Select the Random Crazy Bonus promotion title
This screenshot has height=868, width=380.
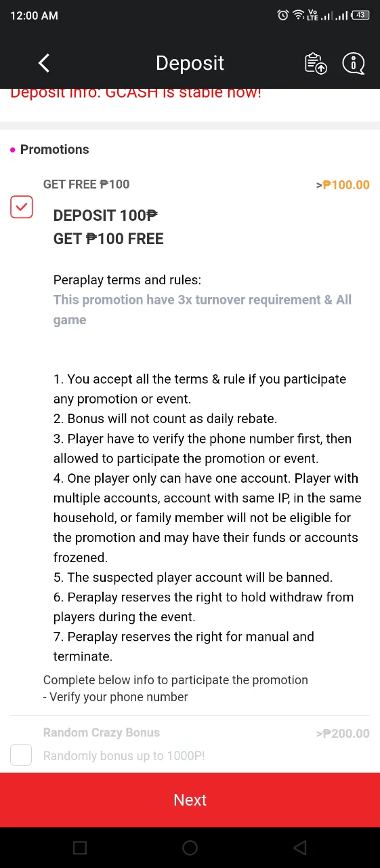tap(102, 732)
